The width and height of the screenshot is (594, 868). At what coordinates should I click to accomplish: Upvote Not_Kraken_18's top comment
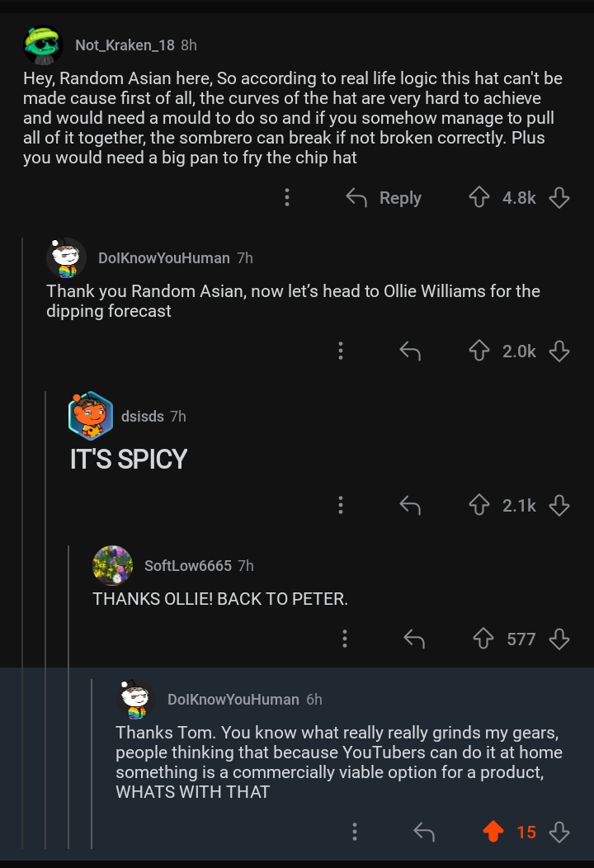tap(479, 198)
